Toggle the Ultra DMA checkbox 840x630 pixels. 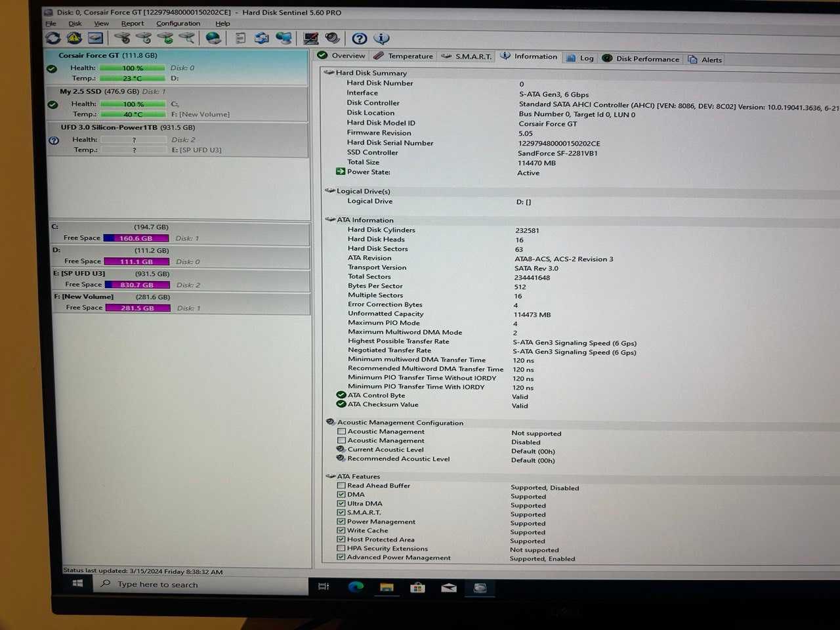point(341,503)
